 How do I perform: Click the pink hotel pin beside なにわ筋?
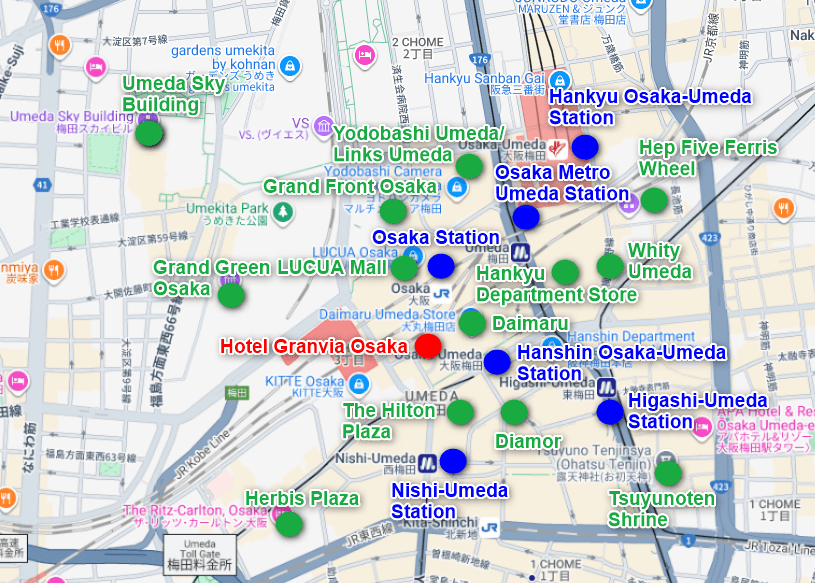[x=18, y=381]
